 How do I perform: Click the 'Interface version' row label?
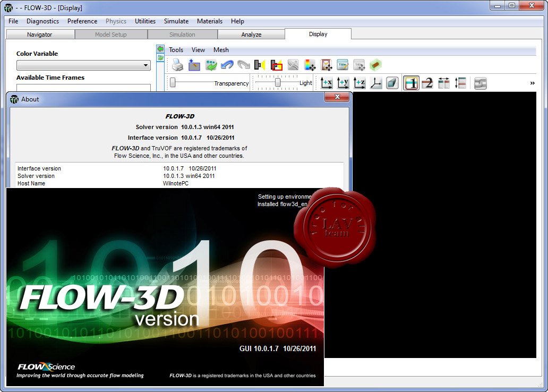39,168
